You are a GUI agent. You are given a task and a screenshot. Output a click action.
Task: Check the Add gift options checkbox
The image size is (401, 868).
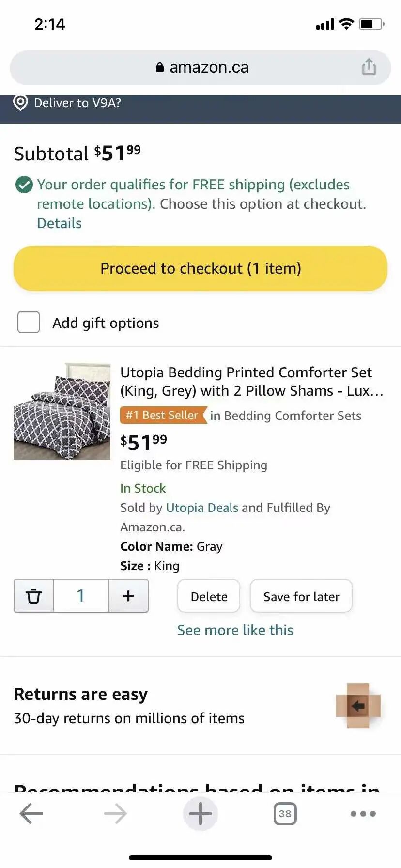pyautogui.click(x=29, y=322)
